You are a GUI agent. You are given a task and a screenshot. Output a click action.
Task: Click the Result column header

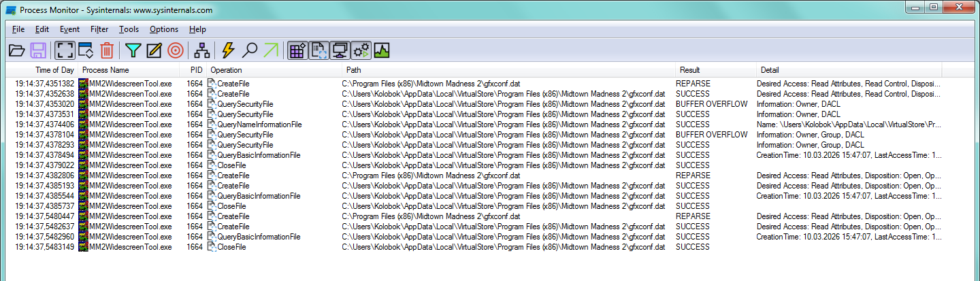(x=716, y=70)
